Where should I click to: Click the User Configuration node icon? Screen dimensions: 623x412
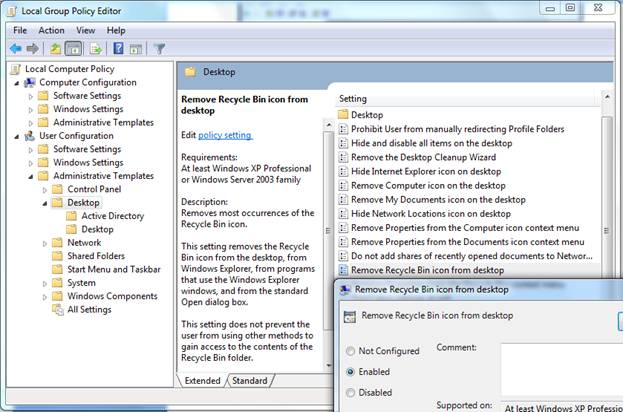pos(29,136)
